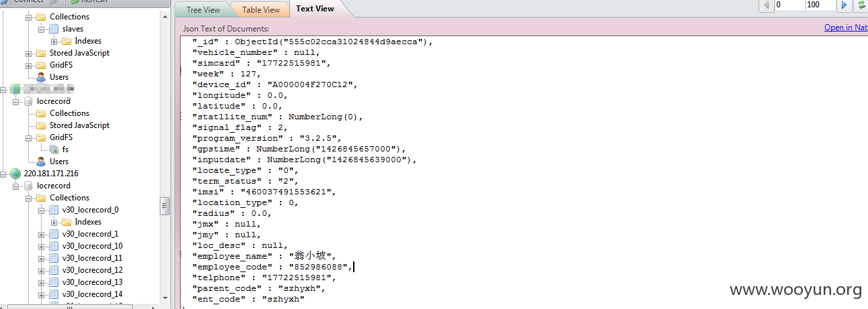Collapse the GridFS node containing fs
868x309 pixels.
pos(29,137)
